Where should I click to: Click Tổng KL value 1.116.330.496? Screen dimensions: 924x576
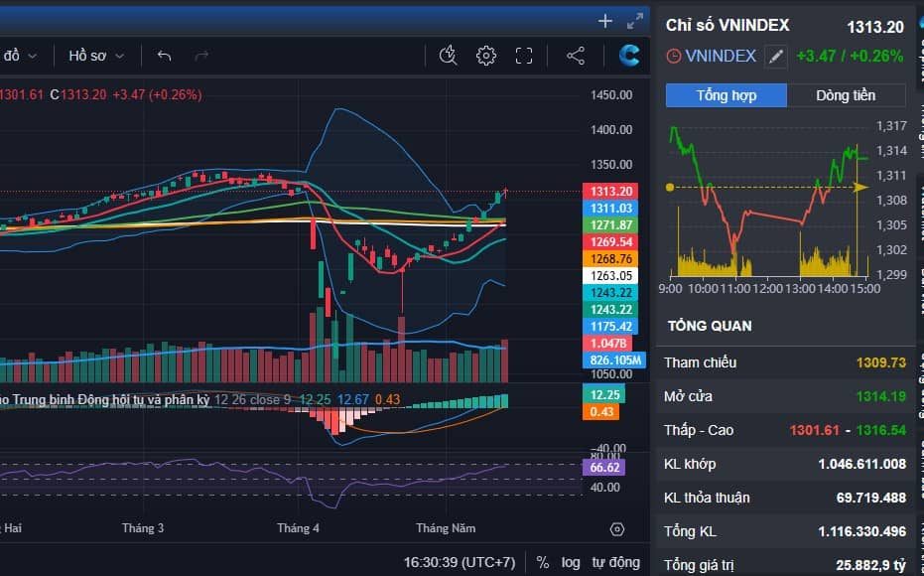[x=861, y=531]
